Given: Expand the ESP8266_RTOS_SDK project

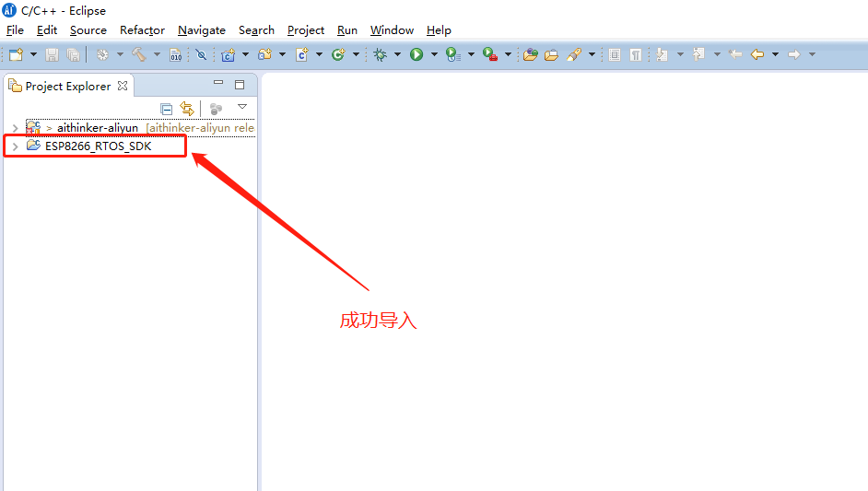Looking at the screenshot, I should (16, 146).
